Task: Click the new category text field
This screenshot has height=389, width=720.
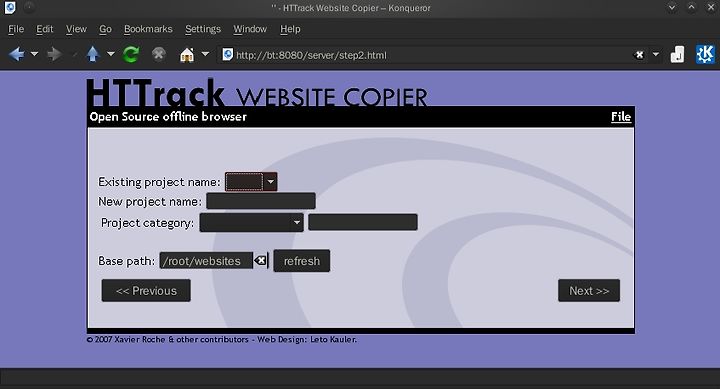Action: point(363,222)
